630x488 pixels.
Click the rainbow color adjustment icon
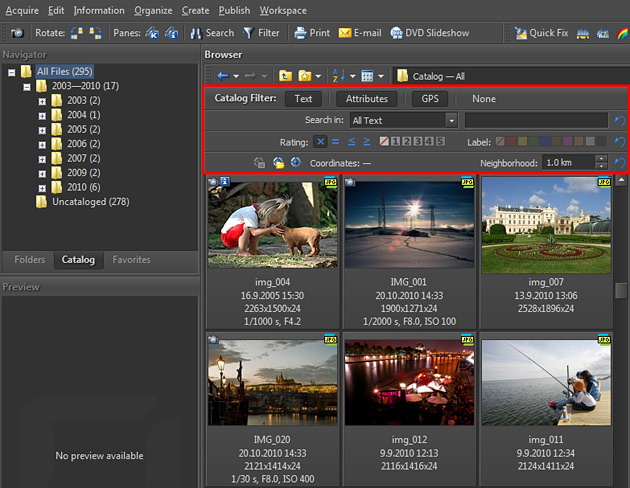point(622,34)
